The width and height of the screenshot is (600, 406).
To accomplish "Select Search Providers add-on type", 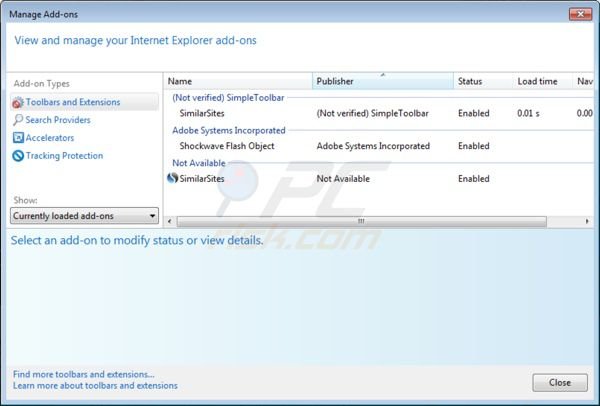I will [58, 120].
